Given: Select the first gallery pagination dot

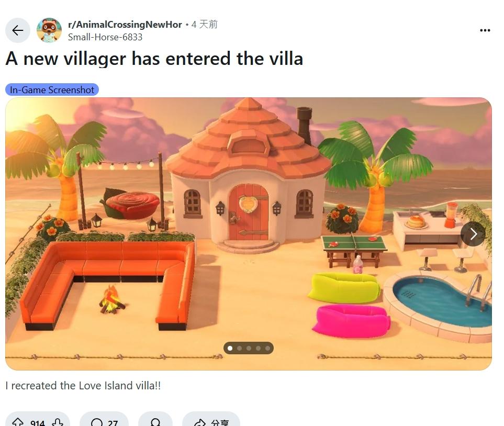Looking at the screenshot, I should pos(230,348).
